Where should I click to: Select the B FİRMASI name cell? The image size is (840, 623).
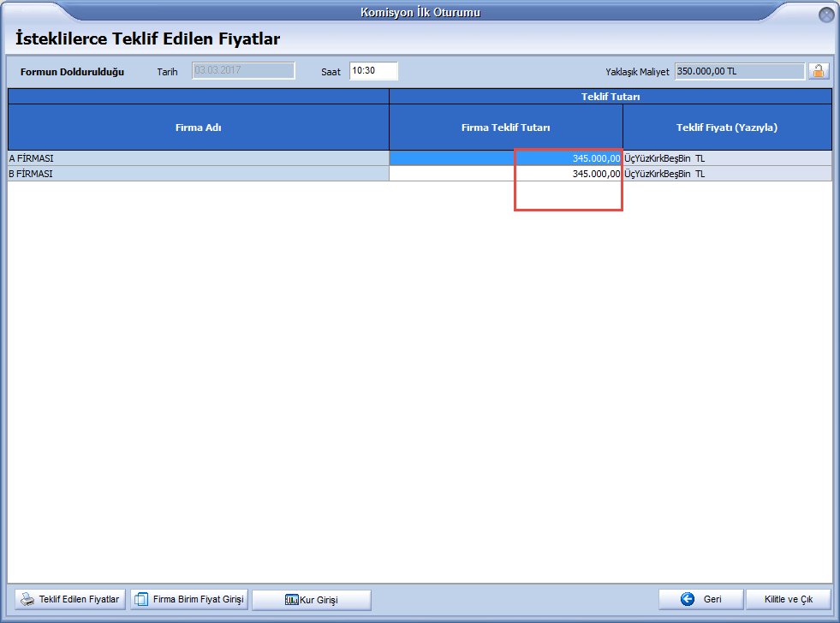tap(199, 174)
